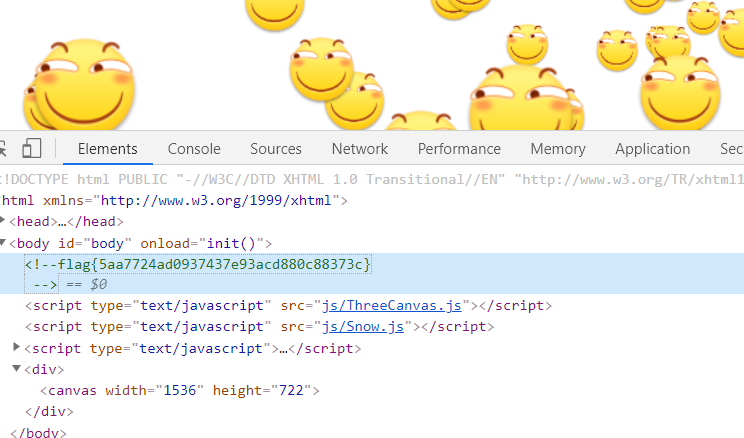Viewport: 744px width, 438px height.
Task: Click the body onload init() attribute
Action: click(x=202, y=243)
